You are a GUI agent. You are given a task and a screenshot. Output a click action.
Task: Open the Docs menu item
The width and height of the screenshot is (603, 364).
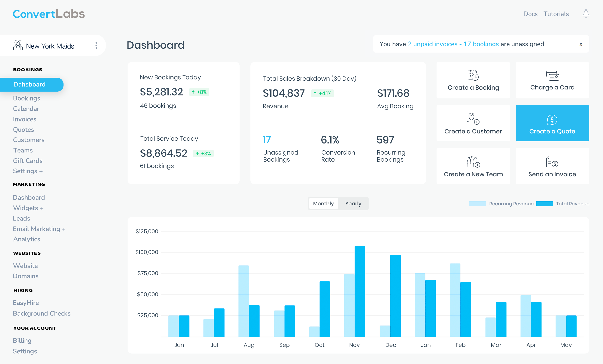[530, 14]
